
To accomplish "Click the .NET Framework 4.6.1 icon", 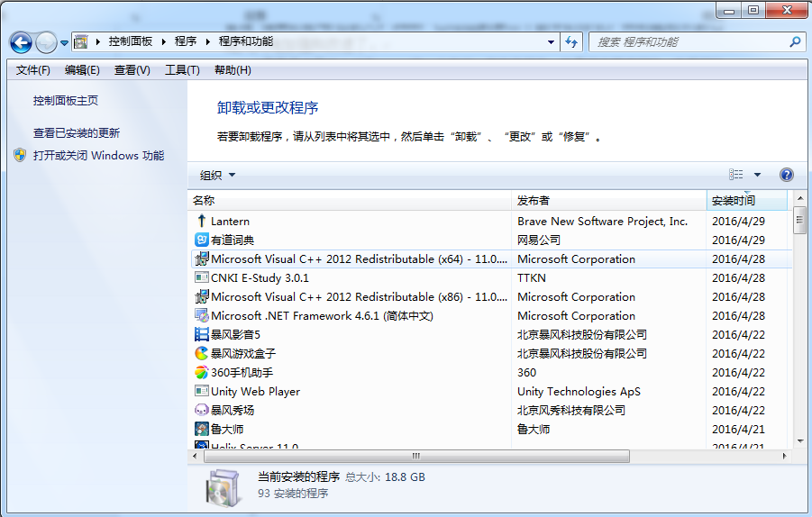I will [202, 315].
